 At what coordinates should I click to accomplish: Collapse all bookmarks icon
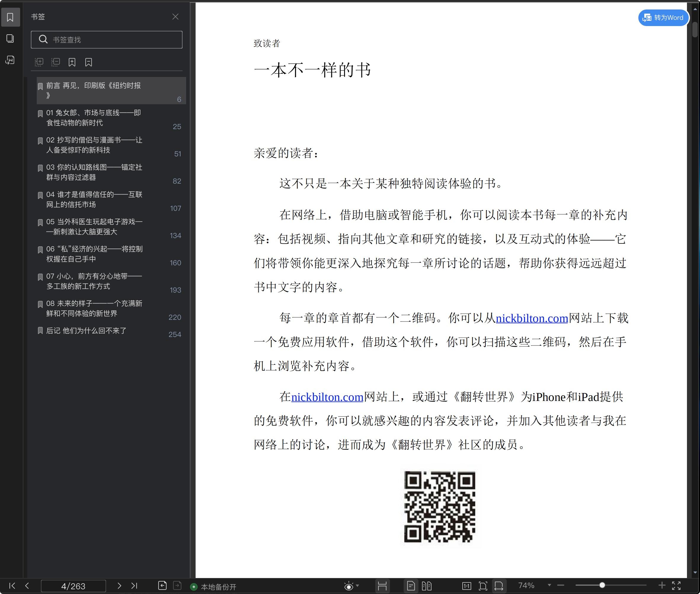click(56, 62)
